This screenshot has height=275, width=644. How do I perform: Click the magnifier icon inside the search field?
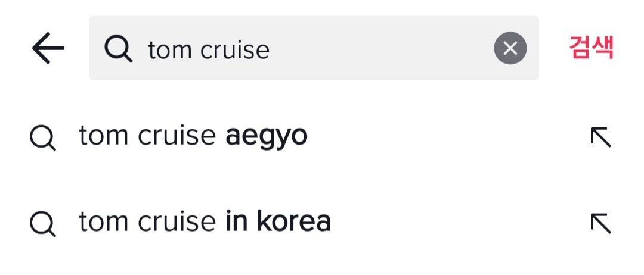pos(118,48)
